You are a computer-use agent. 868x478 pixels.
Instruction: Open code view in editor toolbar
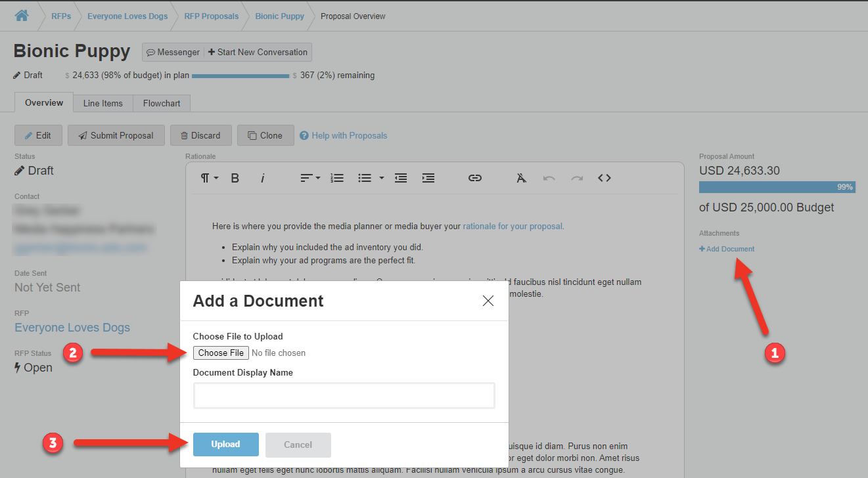[605, 178]
